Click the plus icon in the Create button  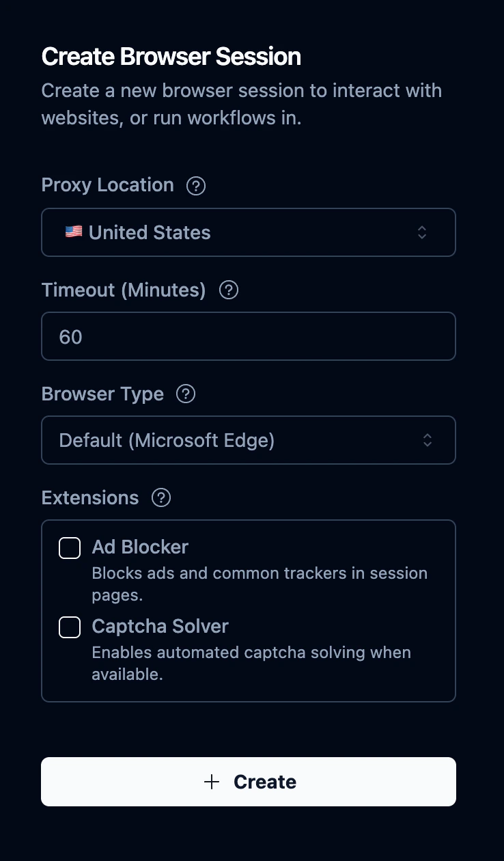(x=212, y=781)
